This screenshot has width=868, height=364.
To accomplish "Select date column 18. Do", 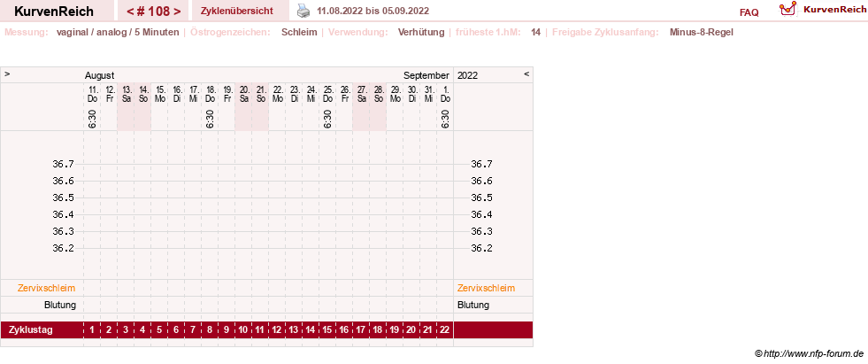I will 211,94.
